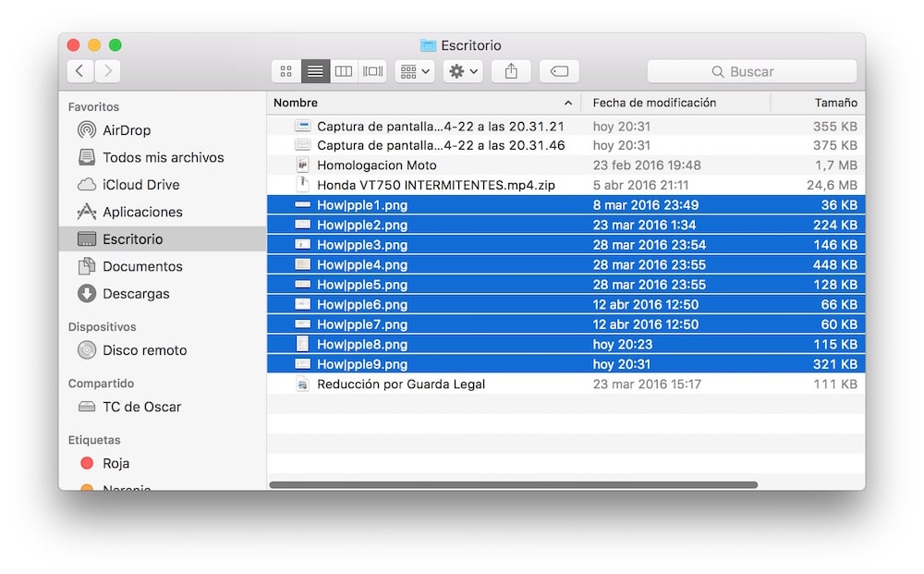The image size is (924, 574).
Task: Sort by Fecha de modificación column
Action: click(654, 103)
